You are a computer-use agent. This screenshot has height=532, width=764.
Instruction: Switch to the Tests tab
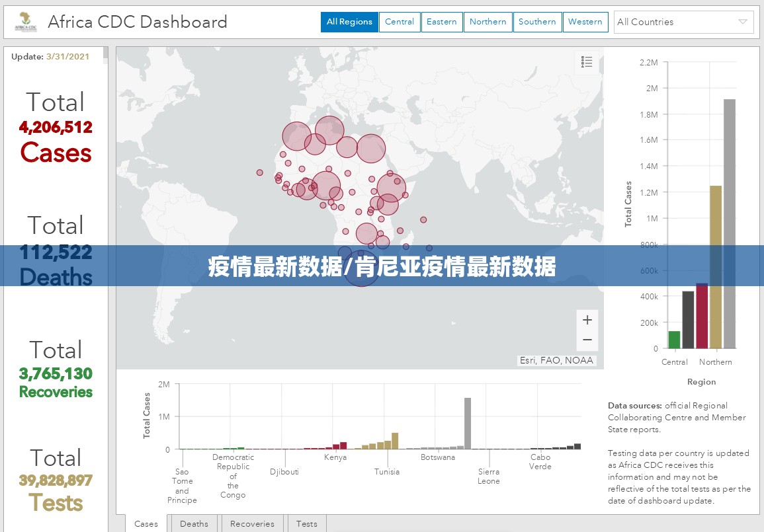tap(306, 523)
